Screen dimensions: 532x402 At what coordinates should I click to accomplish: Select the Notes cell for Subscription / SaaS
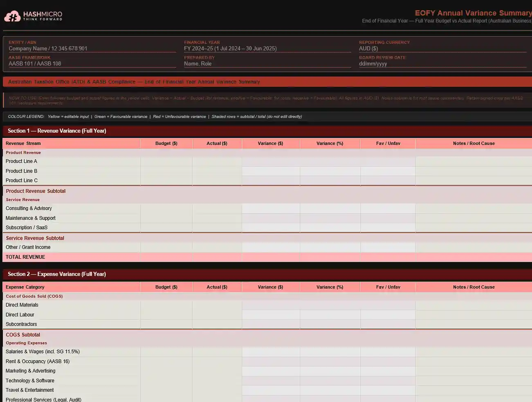(x=474, y=228)
